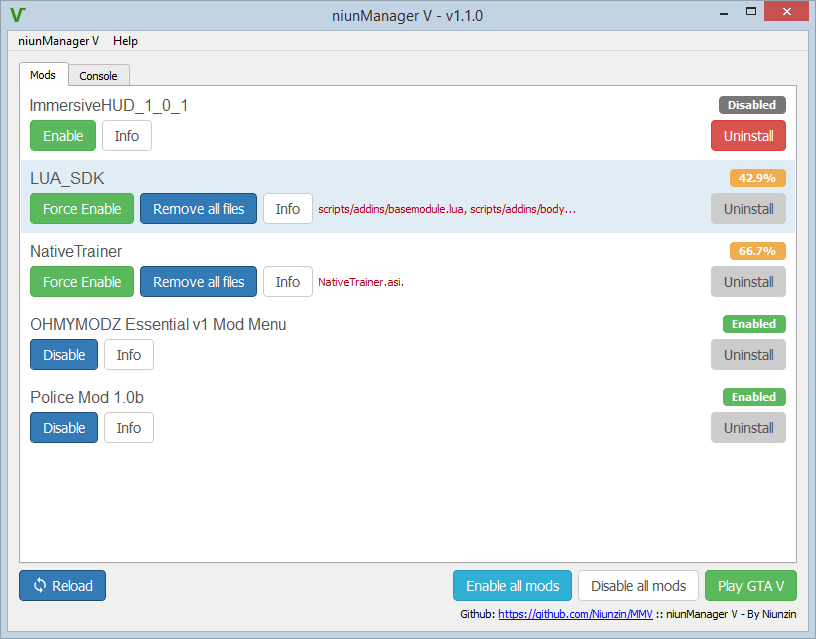This screenshot has width=816, height=639.
Task: Launch game with Play GTA V
Action: (x=750, y=586)
